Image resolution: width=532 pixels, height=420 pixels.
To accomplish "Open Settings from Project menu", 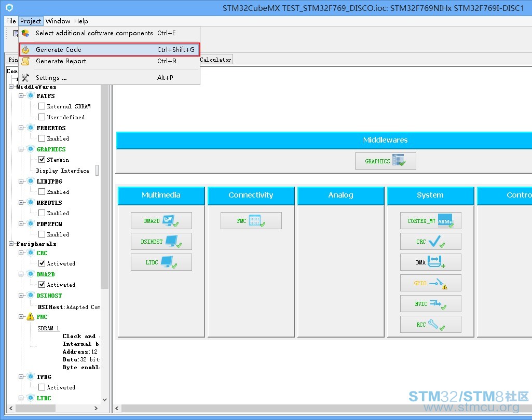I will (109, 78).
